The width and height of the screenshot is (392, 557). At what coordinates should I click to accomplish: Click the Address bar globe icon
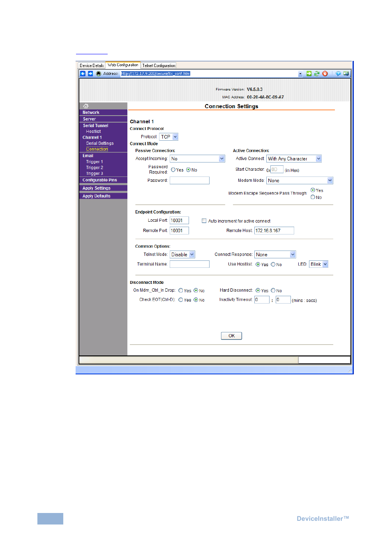(x=98, y=73)
